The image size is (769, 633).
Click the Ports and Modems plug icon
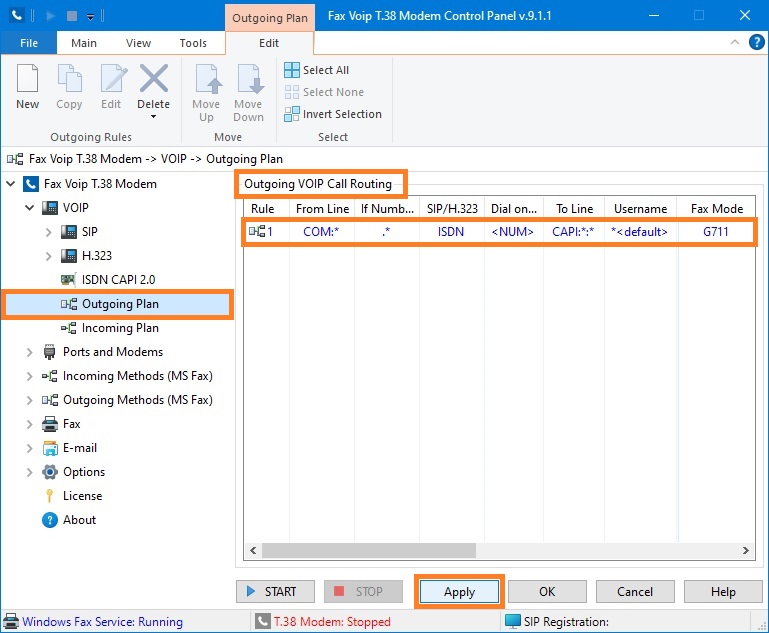coord(50,352)
